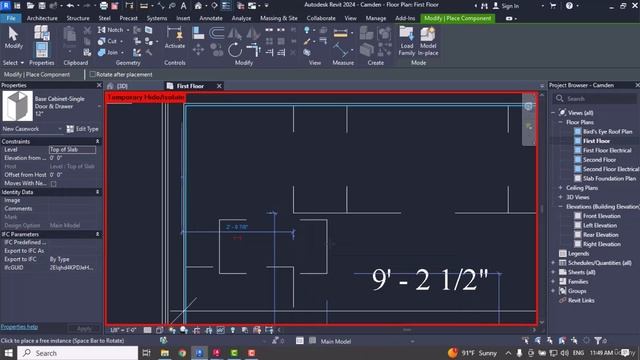Select Second Floor in Project Browser
The width and height of the screenshot is (640, 360).
(599, 160)
